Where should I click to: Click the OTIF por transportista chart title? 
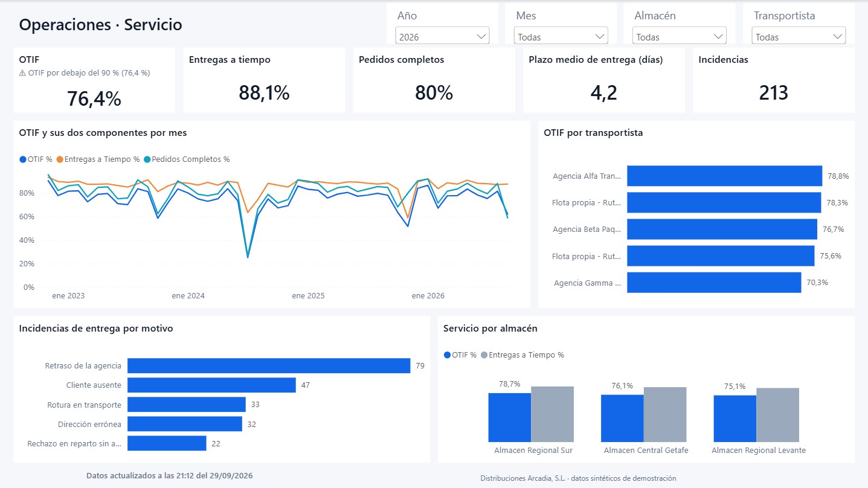(x=593, y=133)
